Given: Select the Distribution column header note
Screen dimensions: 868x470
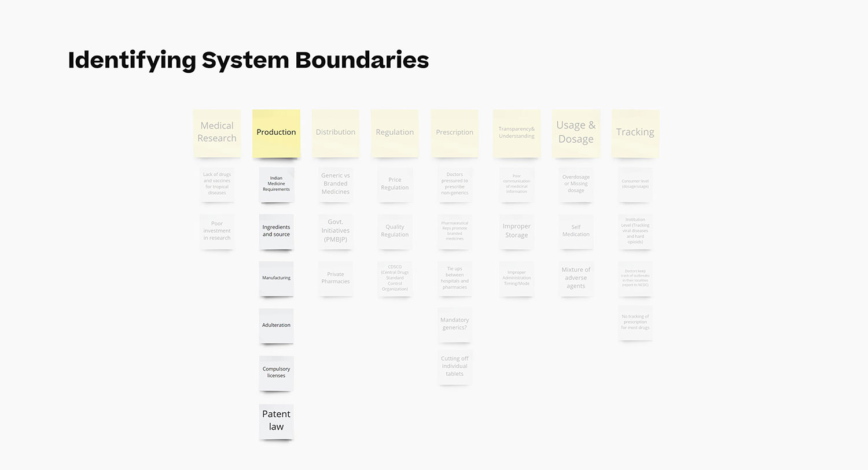Looking at the screenshot, I should point(336,132).
